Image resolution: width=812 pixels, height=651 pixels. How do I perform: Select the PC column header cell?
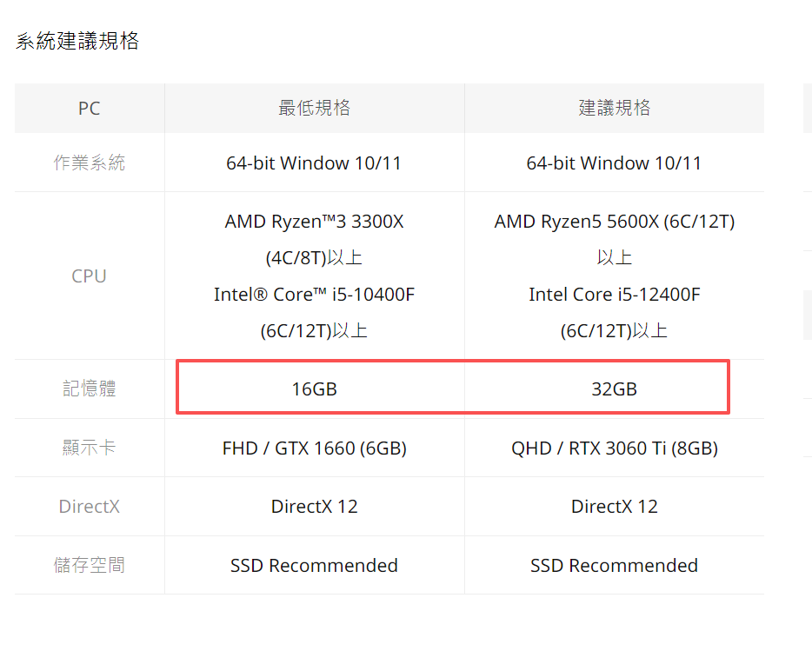pos(89,109)
